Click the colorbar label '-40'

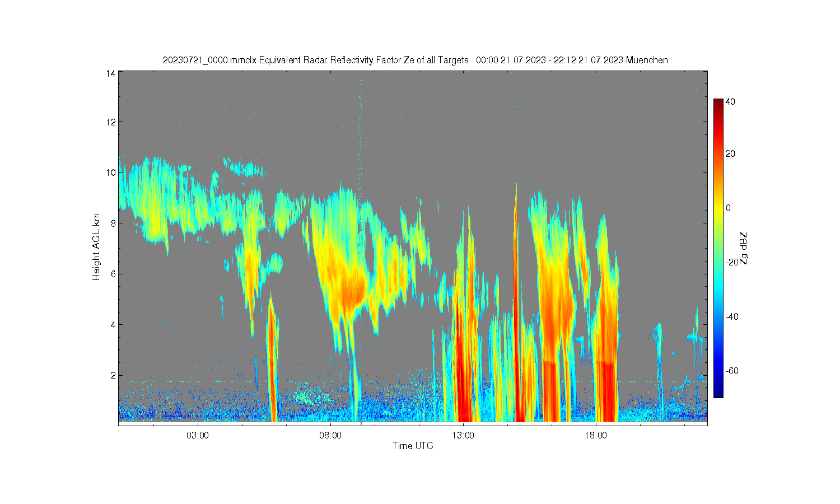731,317
